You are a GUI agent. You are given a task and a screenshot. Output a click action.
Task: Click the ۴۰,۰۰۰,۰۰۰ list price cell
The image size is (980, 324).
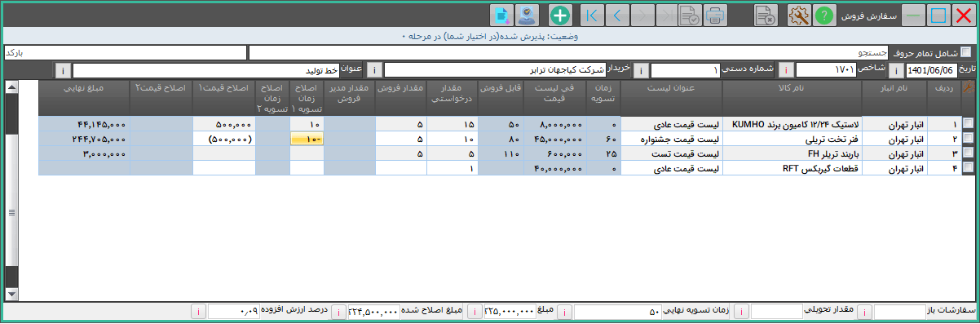coord(555,167)
